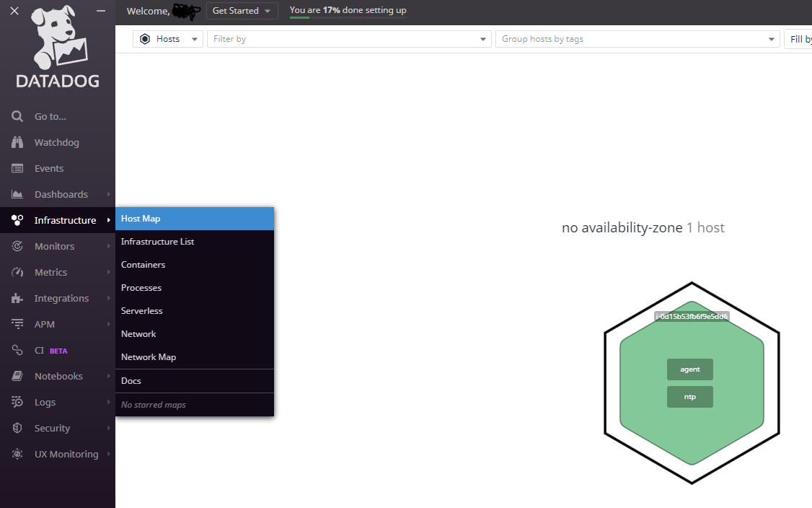Click the Metrics gauge icon
The height and width of the screenshot is (508, 812).
pos(17,271)
